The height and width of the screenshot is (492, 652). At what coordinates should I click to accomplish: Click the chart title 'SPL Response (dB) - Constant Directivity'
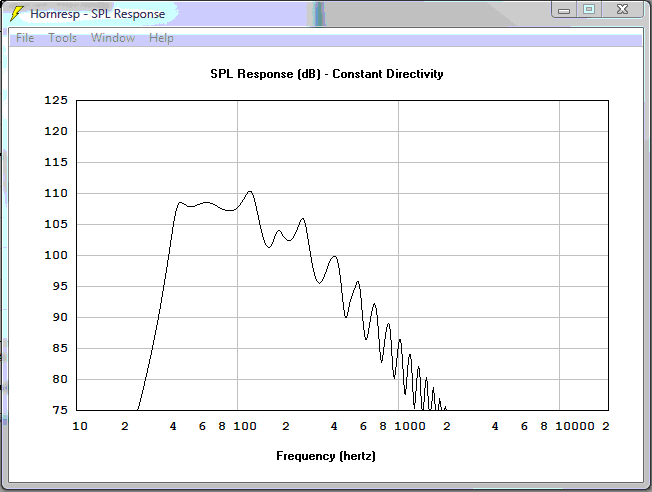point(326,74)
